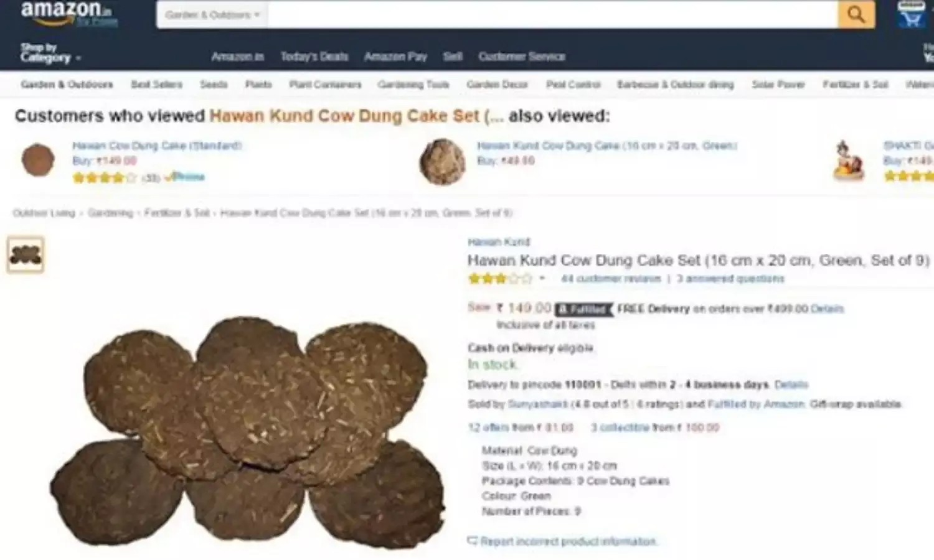Open Today's Deals in navigation
The height and width of the screenshot is (560, 934).
[314, 57]
